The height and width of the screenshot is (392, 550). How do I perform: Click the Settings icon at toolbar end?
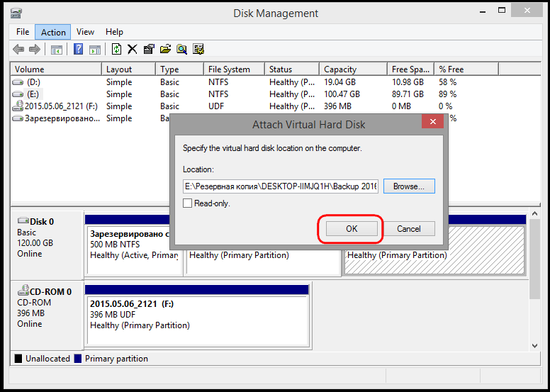(198, 49)
